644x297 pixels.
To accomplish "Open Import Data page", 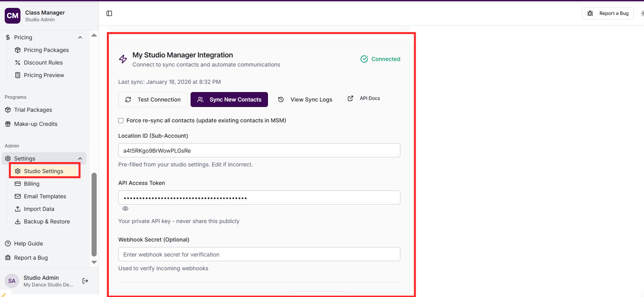I will click(39, 209).
